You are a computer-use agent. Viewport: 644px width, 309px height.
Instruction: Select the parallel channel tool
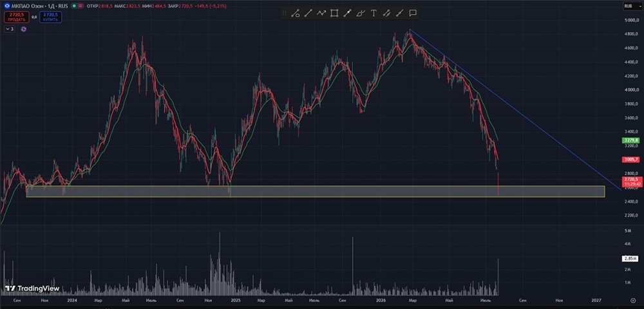tap(386, 14)
